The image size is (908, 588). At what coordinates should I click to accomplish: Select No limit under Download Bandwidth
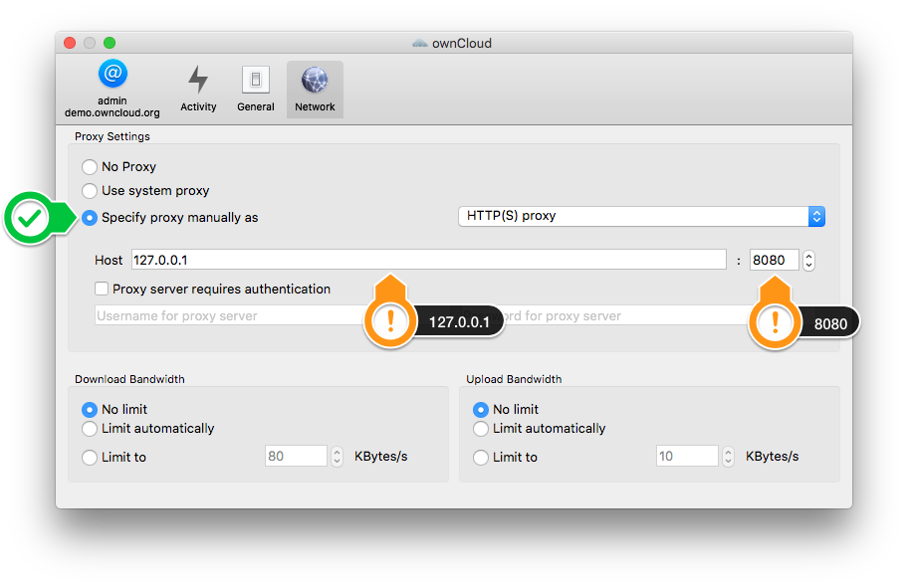point(90,410)
